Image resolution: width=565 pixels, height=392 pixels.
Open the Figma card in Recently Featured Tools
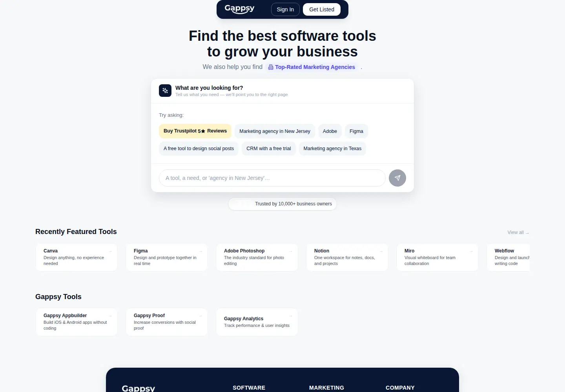click(167, 257)
